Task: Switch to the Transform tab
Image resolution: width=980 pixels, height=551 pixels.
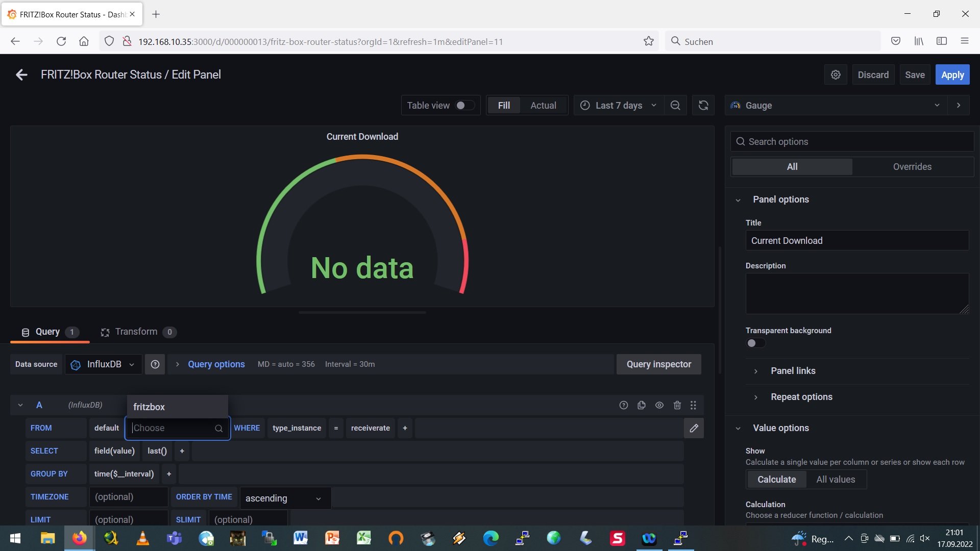Action: pos(137,332)
